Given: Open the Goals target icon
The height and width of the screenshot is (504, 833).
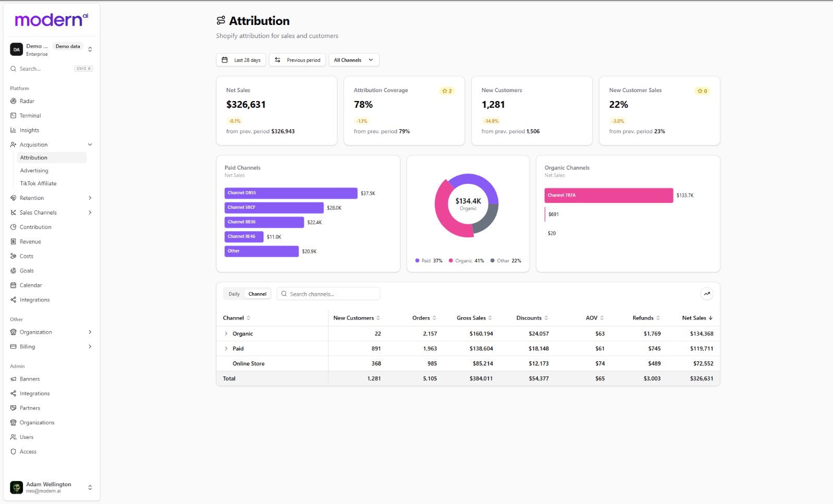Looking at the screenshot, I should [13, 271].
